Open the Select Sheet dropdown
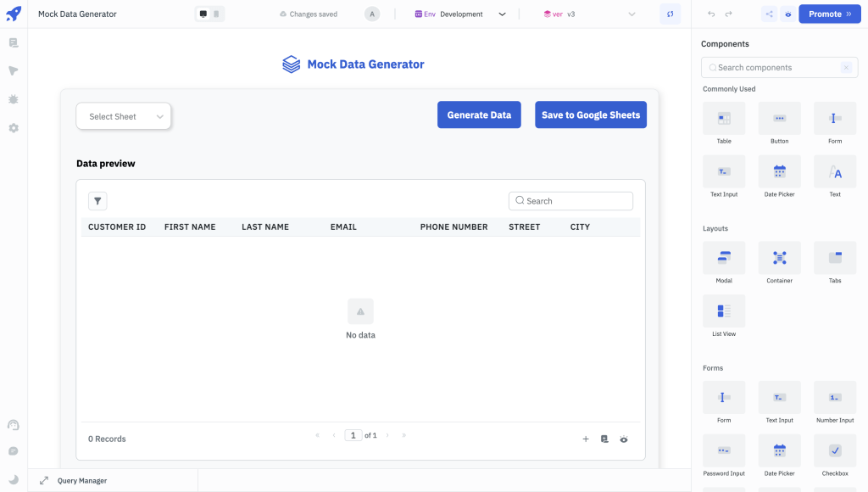 coord(124,117)
